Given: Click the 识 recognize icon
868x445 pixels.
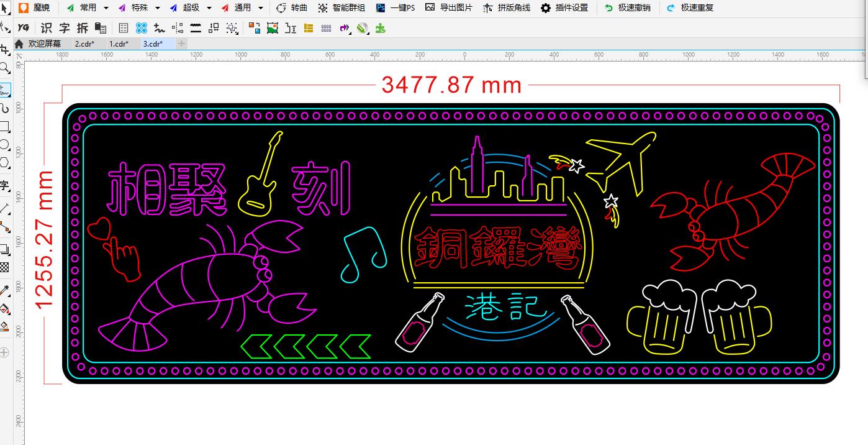Looking at the screenshot, I should pyautogui.click(x=47, y=28).
